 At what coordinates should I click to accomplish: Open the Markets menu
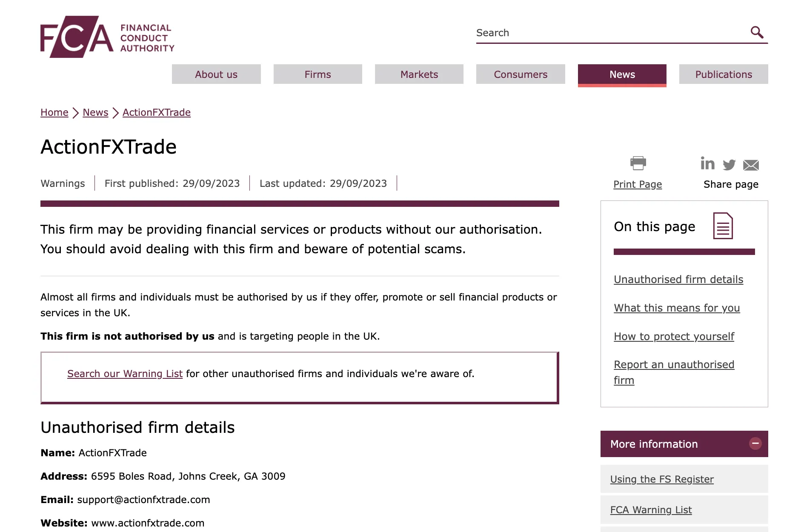(419, 74)
